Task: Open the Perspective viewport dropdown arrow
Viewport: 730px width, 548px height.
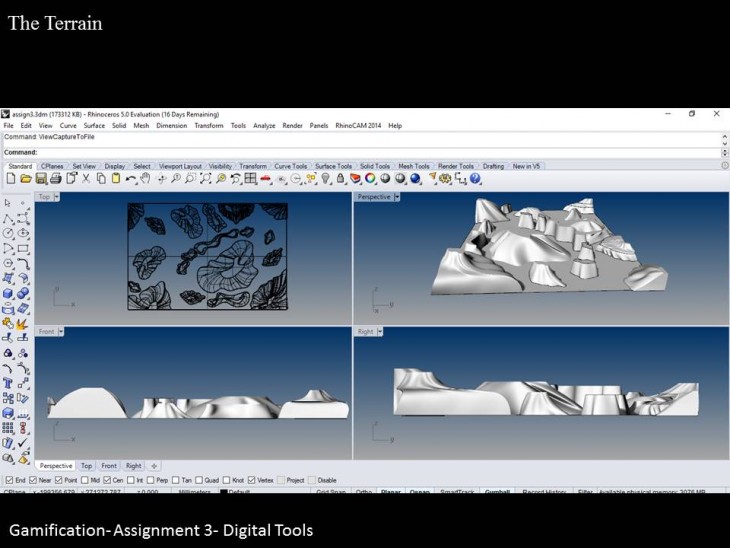Action: (x=396, y=197)
